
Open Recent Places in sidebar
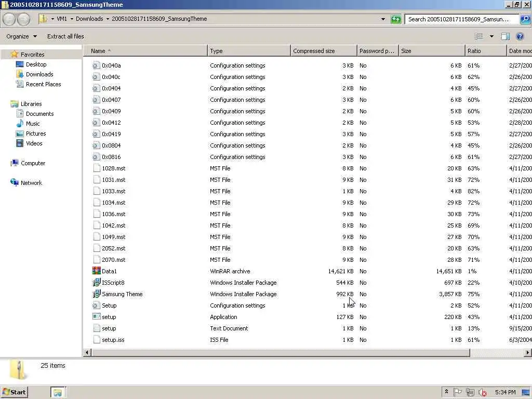click(44, 84)
